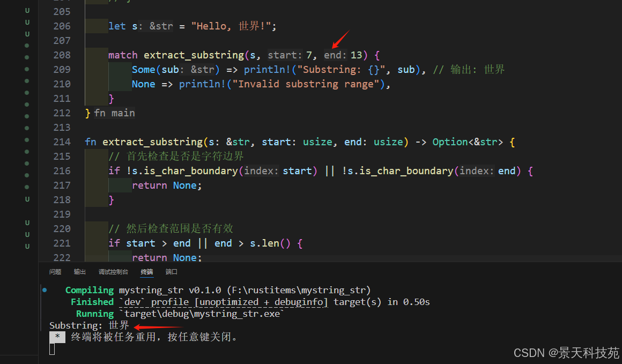Click the "Substring: {}" format string

pos(341,70)
